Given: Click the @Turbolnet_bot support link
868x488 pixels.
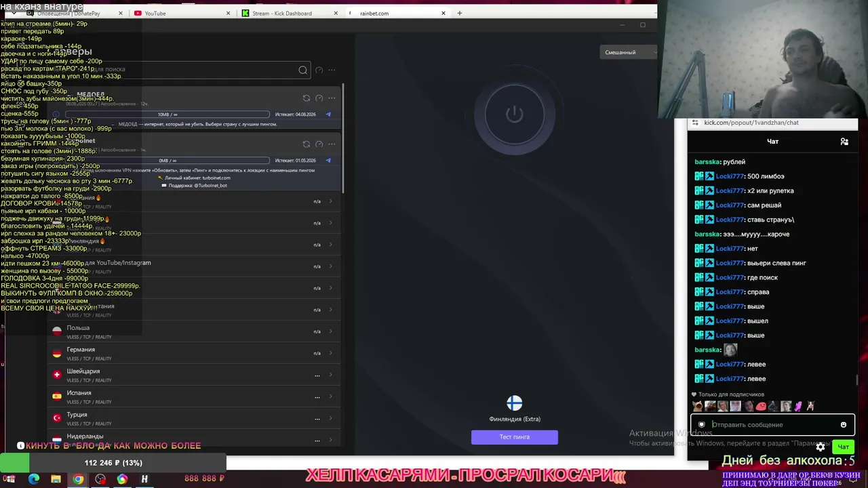Looking at the screenshot, I should coord(210,186).
